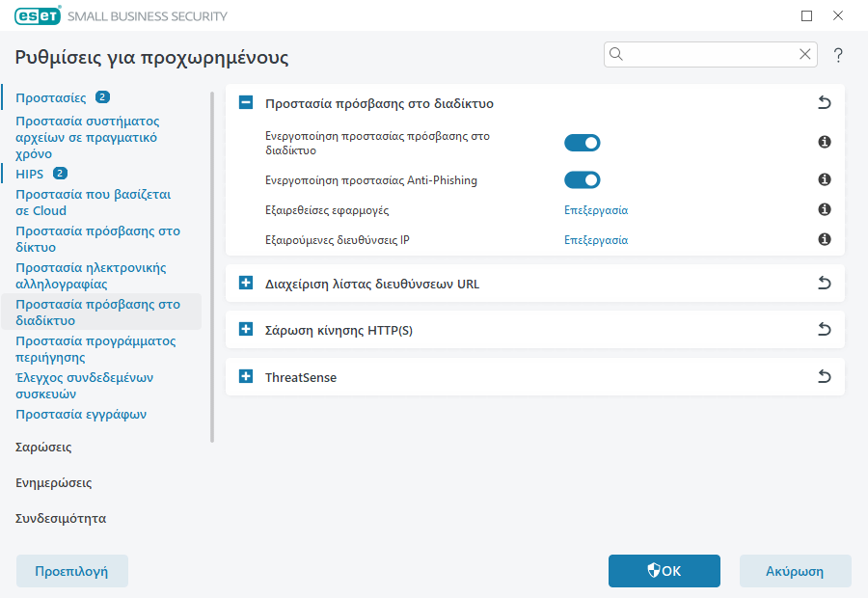This screenshot has height=598, width=868.
Task: Open Προστασία συστήματος αρχείων σε πραγματικό χρόνο
Action: [x=88, y=137]
